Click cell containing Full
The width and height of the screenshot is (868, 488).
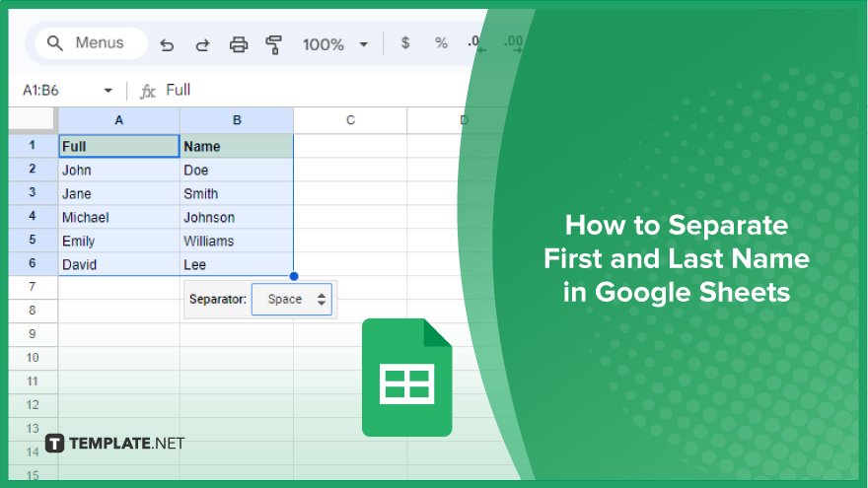[x=119, y=146]
